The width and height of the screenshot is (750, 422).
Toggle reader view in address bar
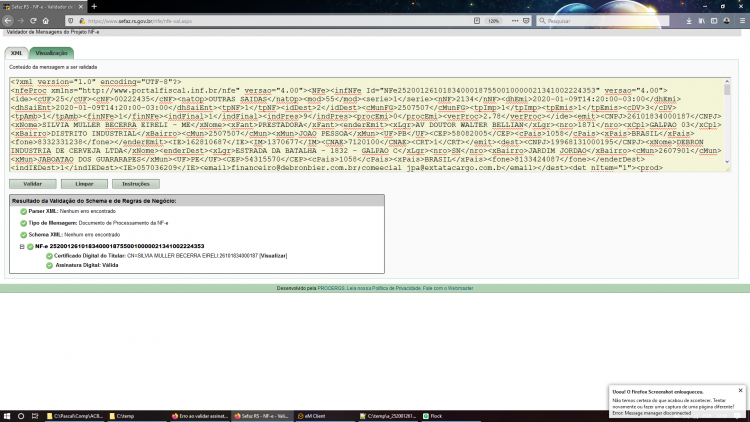tap(477, 21)
